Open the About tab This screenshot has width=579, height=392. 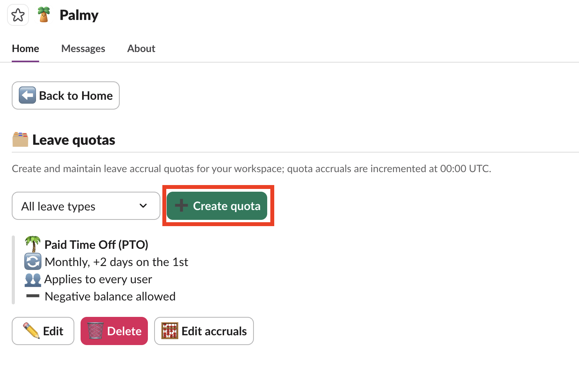point(141,48)
